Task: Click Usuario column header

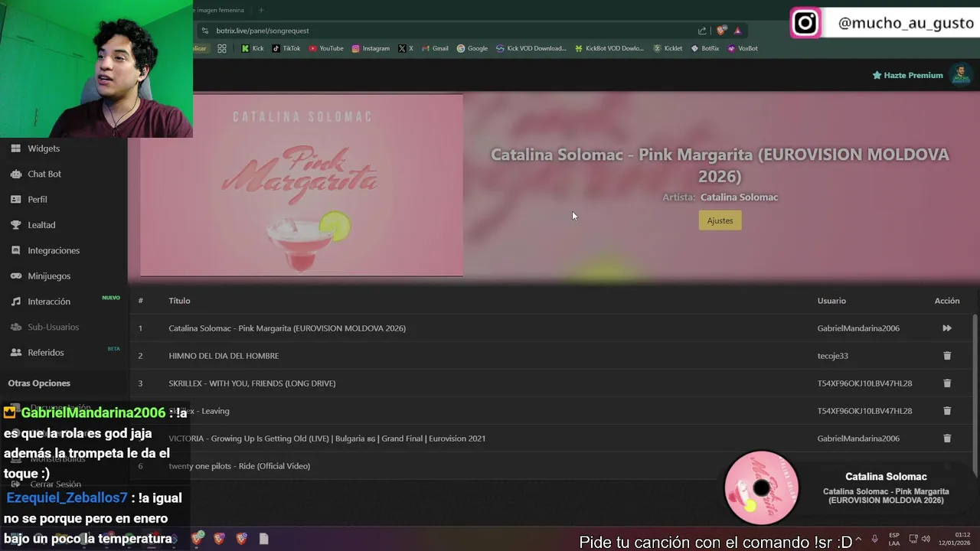Action: (x=831, y=301)
